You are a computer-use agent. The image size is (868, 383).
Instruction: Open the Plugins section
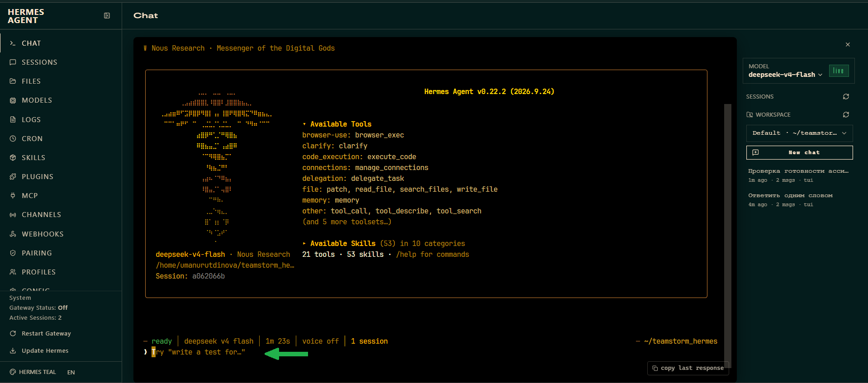click(61, 177)
